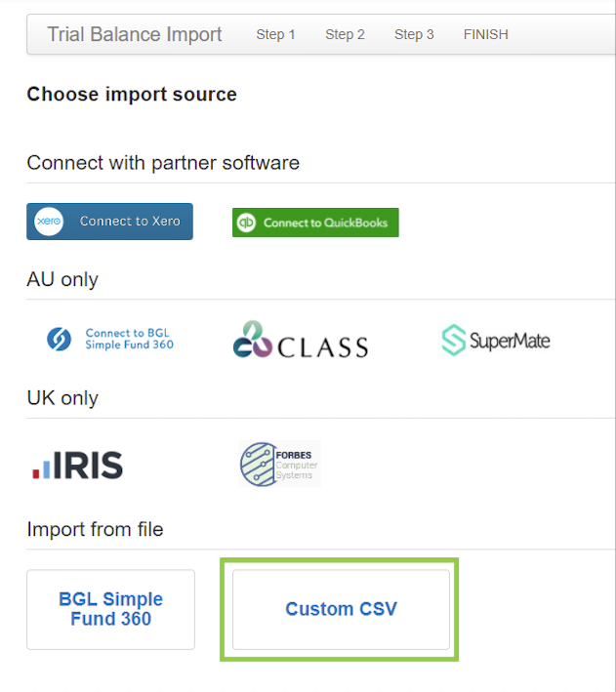
Task: Click the Choose import source heading
Action: point(132,94)
